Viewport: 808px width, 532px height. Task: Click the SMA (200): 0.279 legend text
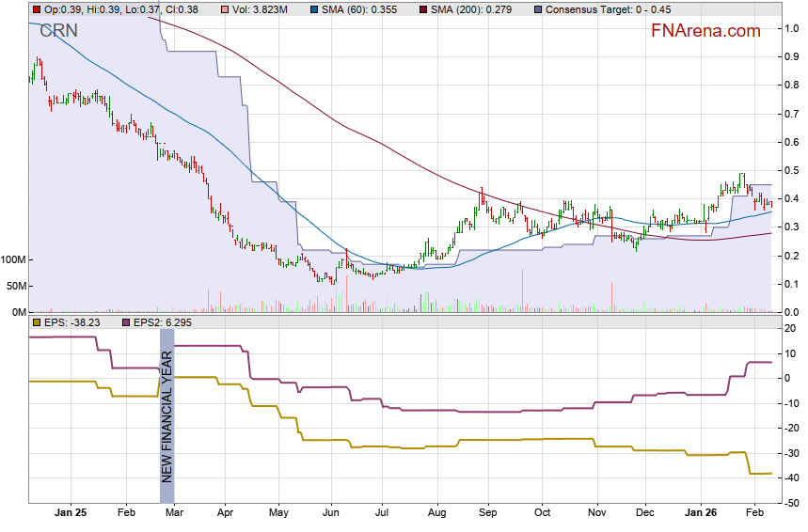pos(470,9)
